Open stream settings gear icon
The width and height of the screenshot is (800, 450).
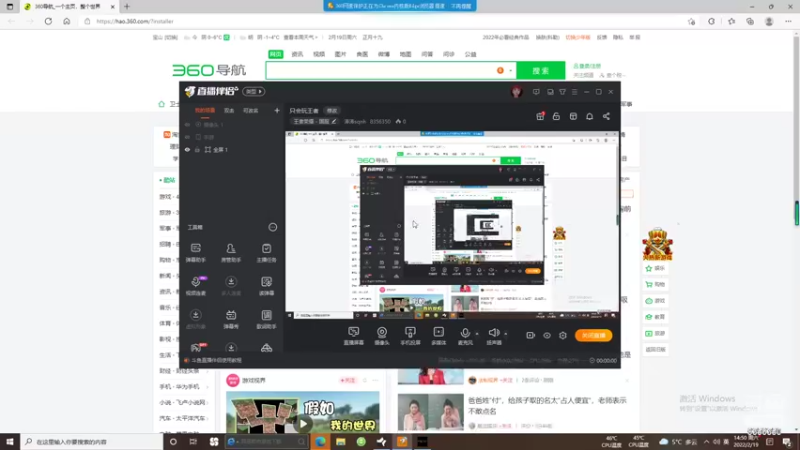563,336
